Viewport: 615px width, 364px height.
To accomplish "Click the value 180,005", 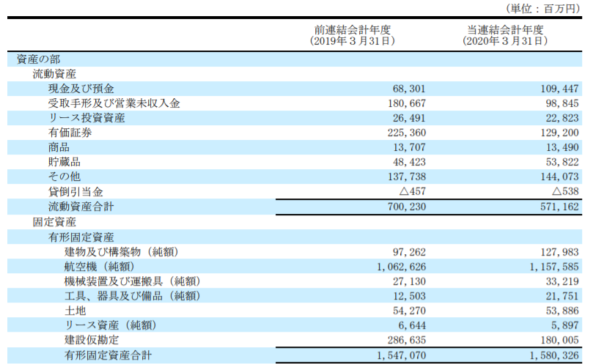I will (x=559, y=340).
